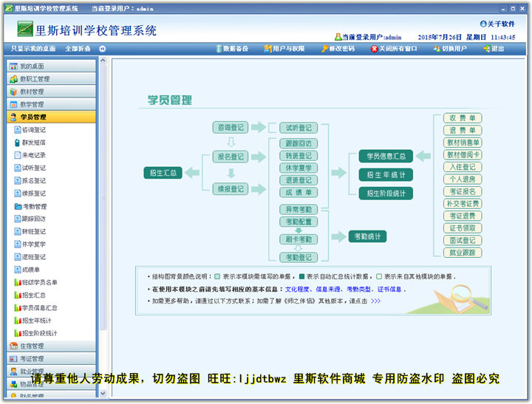This screenshot has width=532, height=404.
Task: Click 休学复学 box in flowchart
Action: 299,168
